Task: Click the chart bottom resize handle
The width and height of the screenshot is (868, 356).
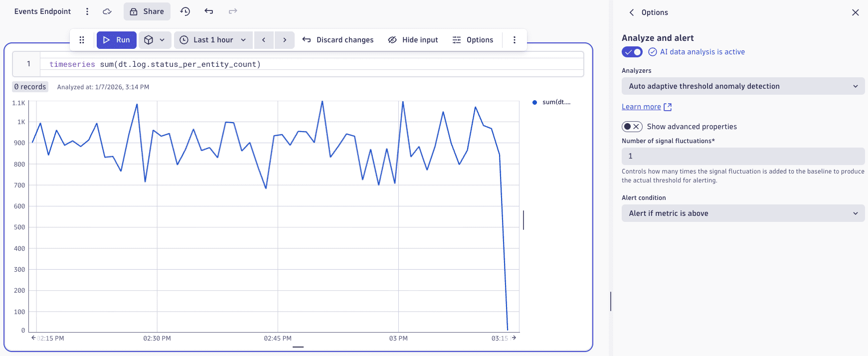Action: coord(298,347)
